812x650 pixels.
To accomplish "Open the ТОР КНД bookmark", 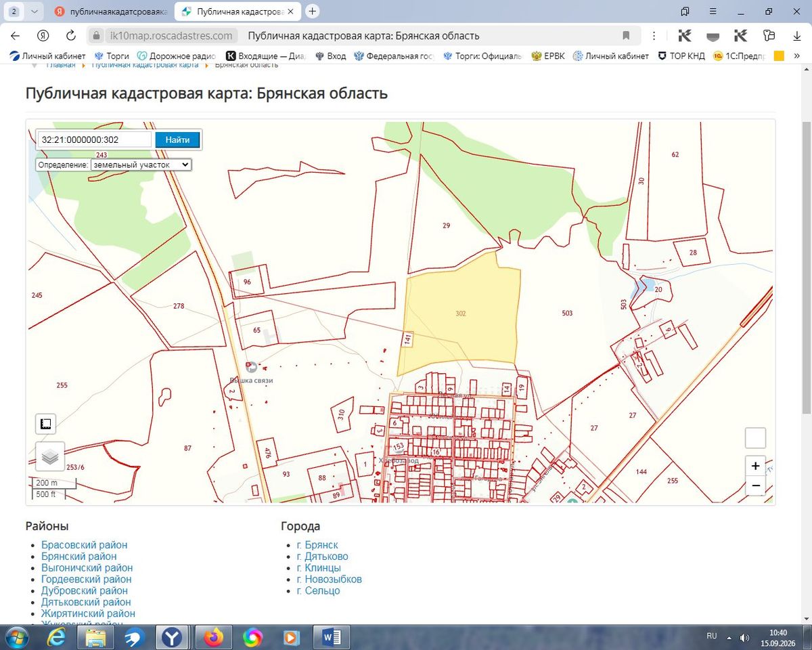I will coord(681,56).
